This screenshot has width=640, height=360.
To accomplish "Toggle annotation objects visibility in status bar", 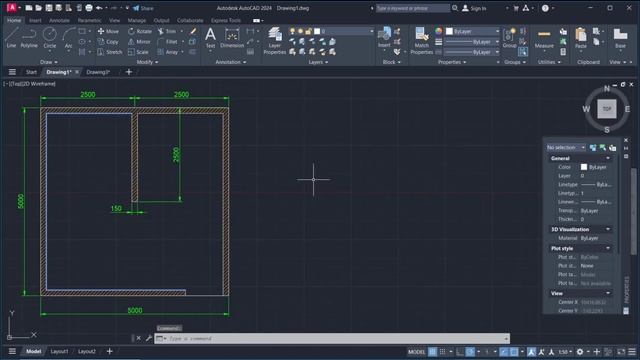I will [531, 352].
